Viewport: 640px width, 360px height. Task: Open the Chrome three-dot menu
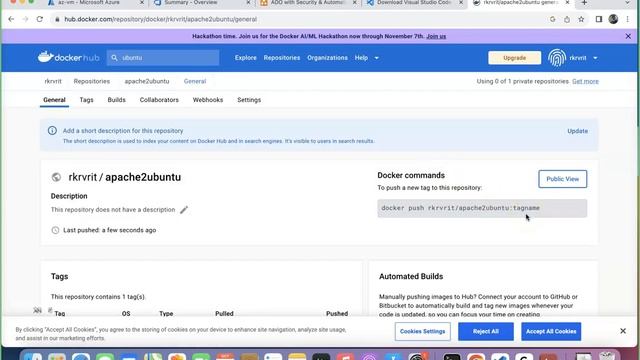tap(627, 19)
